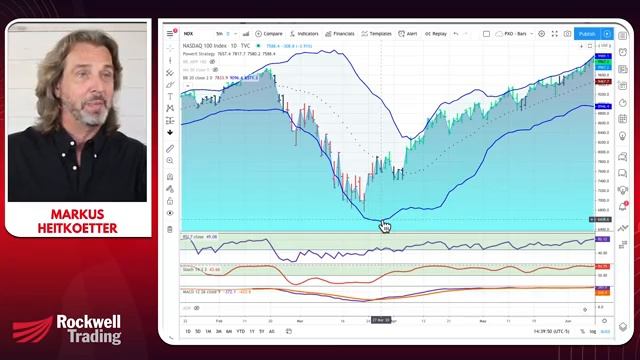
Task: Click the RSI 7 close indicator label
Action: click(194, 237)
